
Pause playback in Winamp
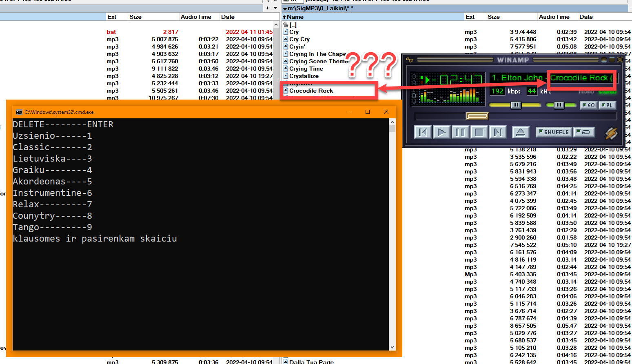460,132
